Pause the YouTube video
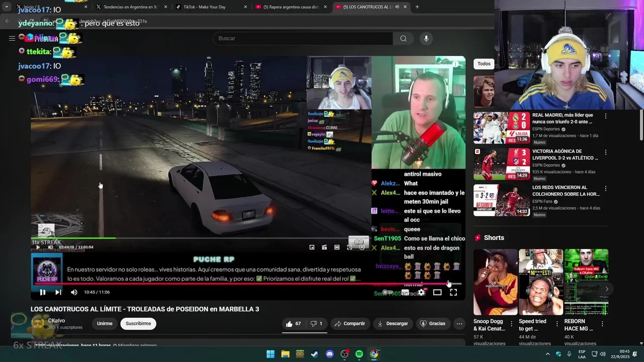Screen dimensions: 644x362 click(x=42, y=292)
